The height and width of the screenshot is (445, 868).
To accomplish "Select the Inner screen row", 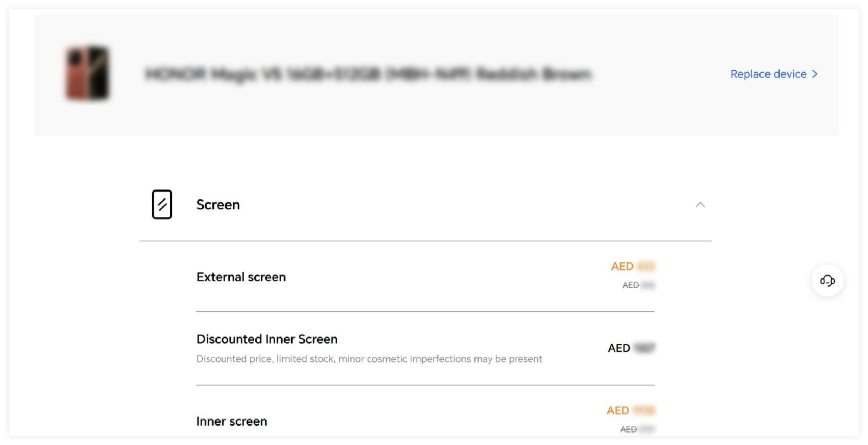I will [232, 421].
